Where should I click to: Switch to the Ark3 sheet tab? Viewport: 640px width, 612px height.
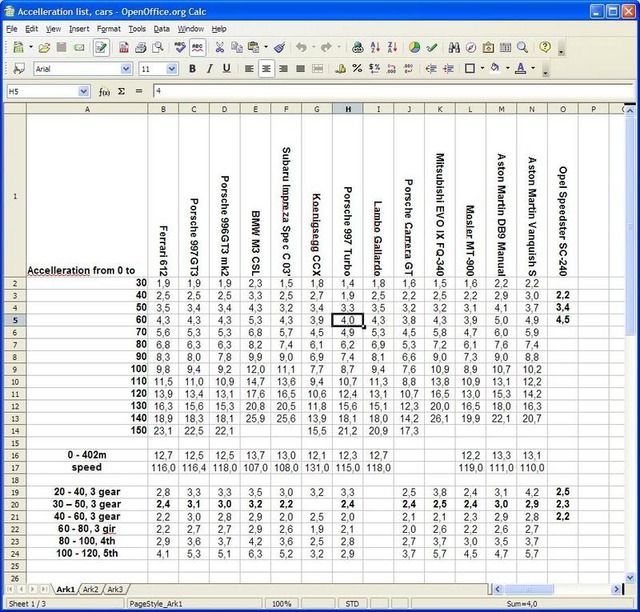[115, 590]
